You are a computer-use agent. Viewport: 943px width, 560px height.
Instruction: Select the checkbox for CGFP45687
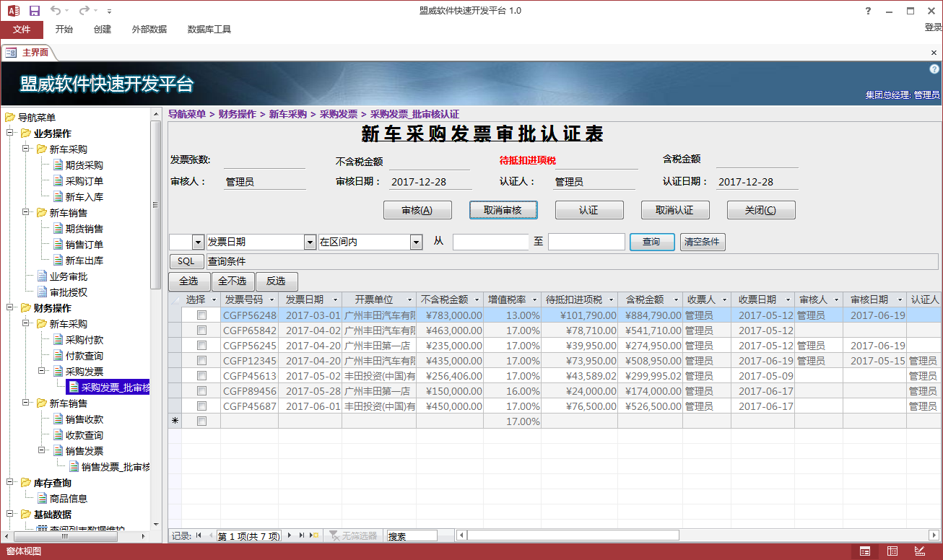201,406
